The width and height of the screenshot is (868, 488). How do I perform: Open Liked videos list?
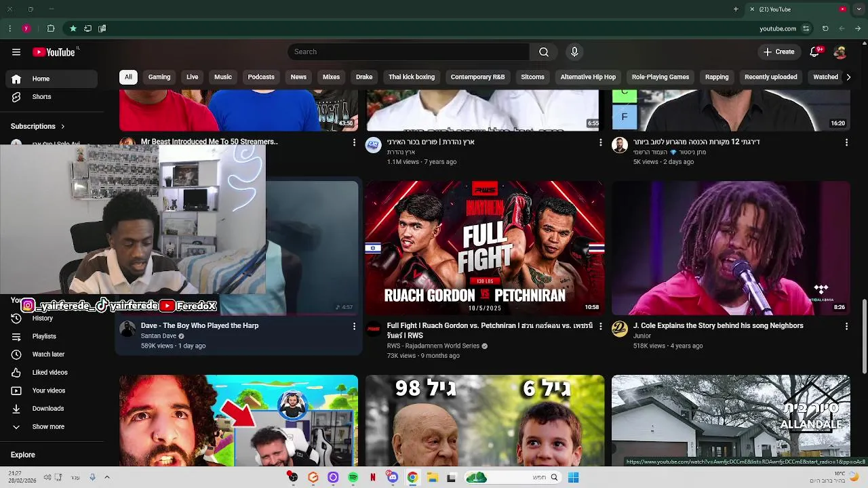coord(52,373)
